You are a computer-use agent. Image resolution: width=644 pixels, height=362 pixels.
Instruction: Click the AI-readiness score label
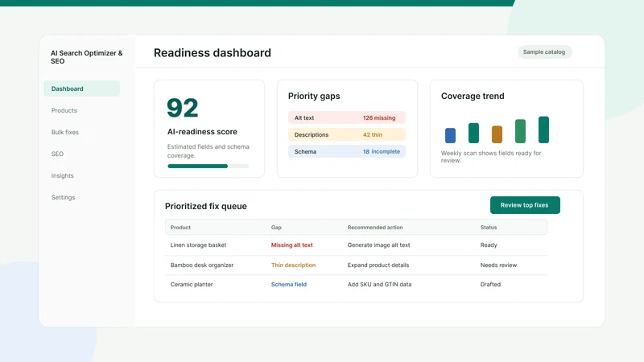pyautogui.click(x=203, y=132)
